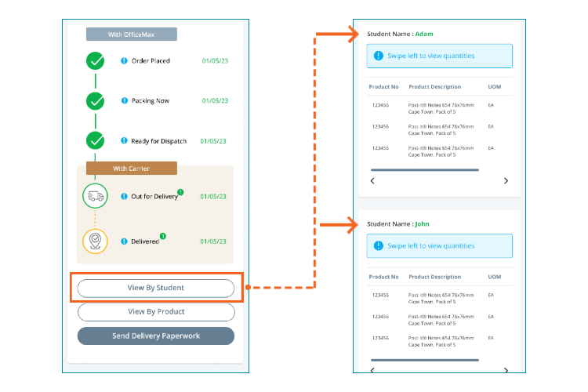Click Product No header in John's table

click(383, 277)
